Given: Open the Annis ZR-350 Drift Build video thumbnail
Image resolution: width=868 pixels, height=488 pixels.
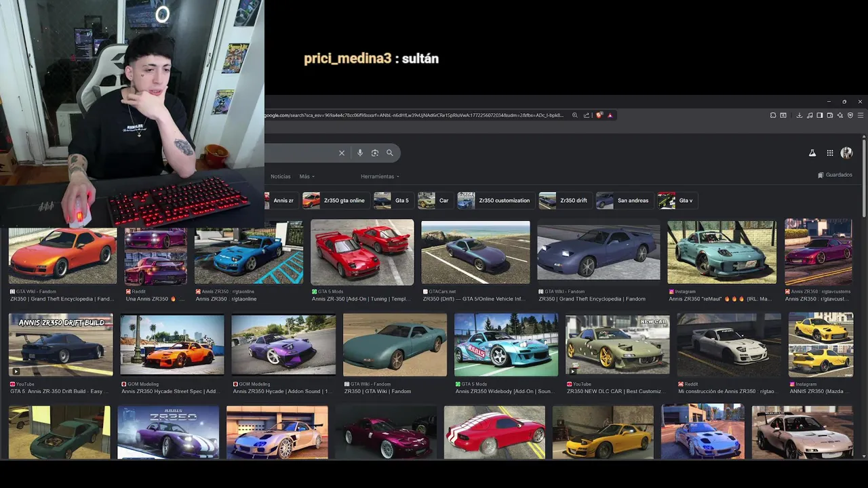Looking at the screenshot, I should 61,344.
